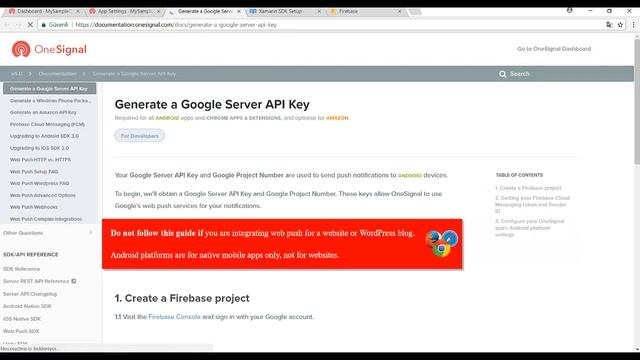Open Web Push HTTP vs. HTTPS page
Image resolution: width=640 pixels, height=360 pixels.
point(40,160)
